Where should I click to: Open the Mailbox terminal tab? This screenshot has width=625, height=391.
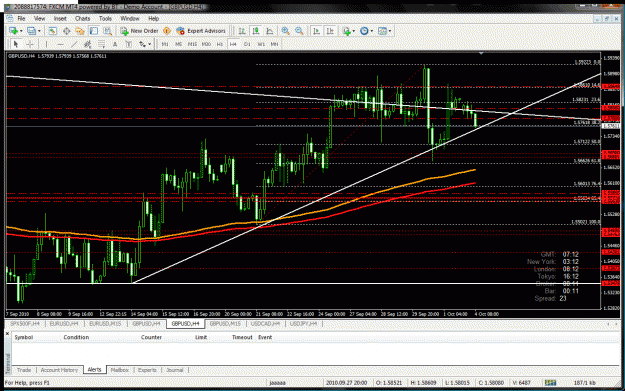120,370
